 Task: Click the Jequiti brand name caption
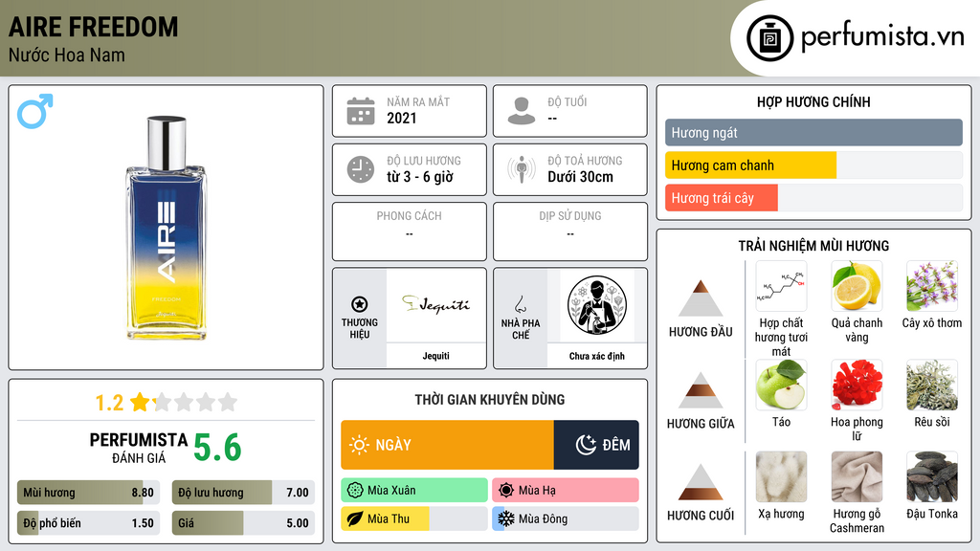click(x=435, y=356)
